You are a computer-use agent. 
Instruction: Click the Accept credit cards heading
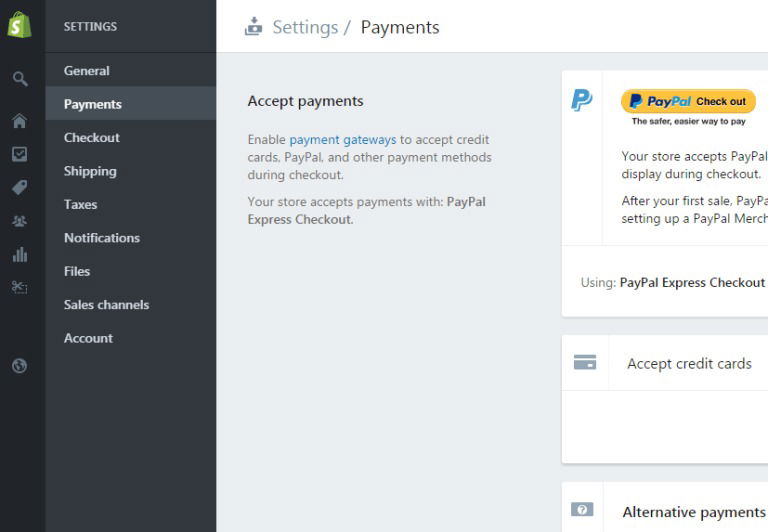point(689,363)
